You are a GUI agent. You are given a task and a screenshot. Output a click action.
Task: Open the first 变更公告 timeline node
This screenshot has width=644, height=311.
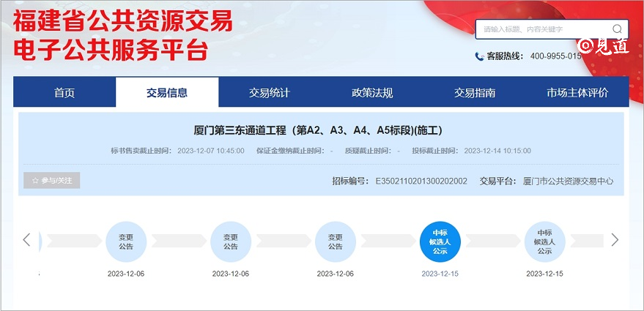tap(126, 241)
